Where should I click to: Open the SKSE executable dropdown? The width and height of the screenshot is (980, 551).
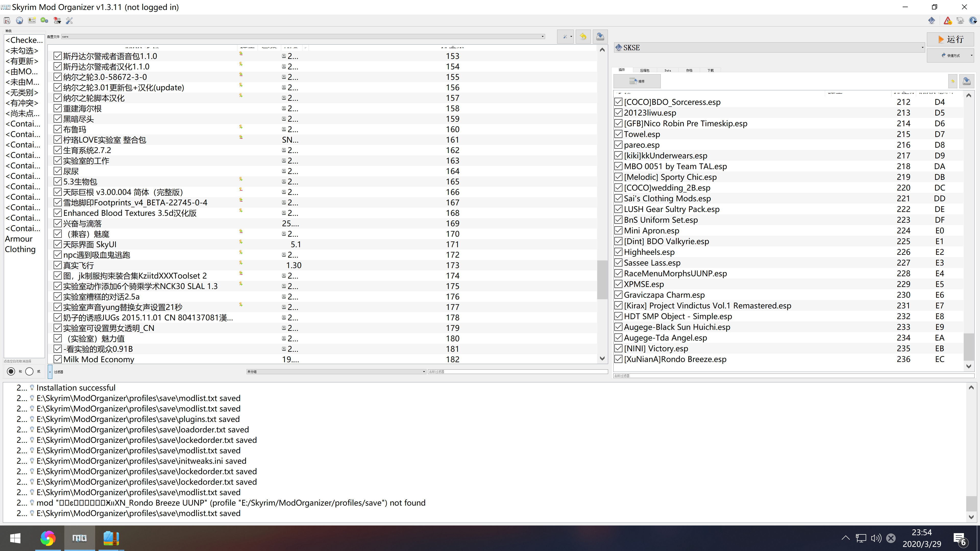769,47
